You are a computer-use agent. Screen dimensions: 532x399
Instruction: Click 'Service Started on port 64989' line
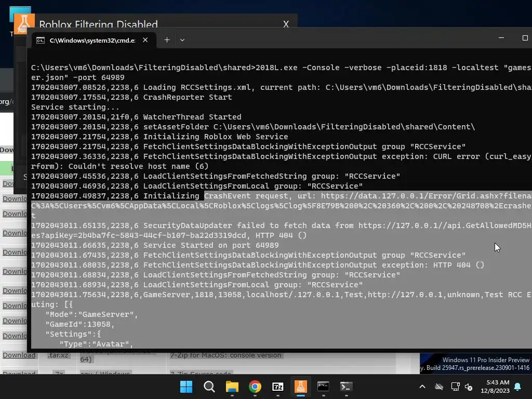point(155,245)
